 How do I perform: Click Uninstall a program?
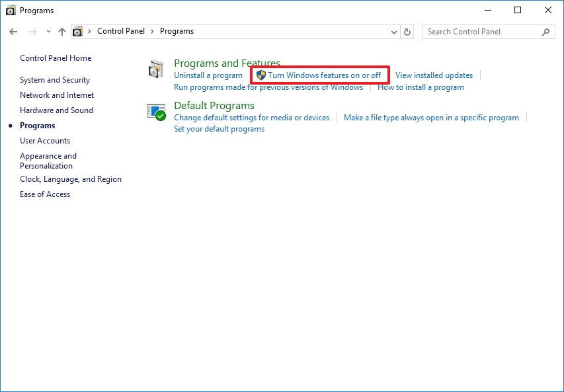tap(208, 75)
